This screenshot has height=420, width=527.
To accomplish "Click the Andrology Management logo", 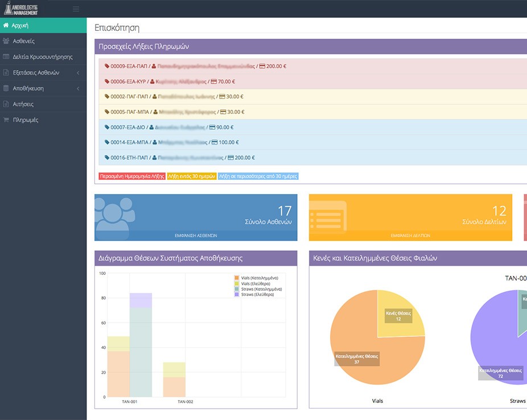I will [x=21, y=9].
